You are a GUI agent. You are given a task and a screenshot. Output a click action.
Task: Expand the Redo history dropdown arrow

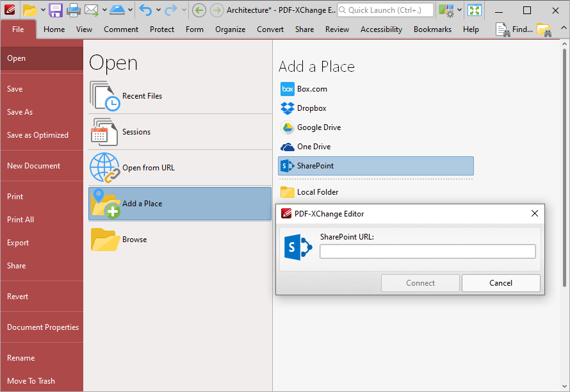pos(184,10)
